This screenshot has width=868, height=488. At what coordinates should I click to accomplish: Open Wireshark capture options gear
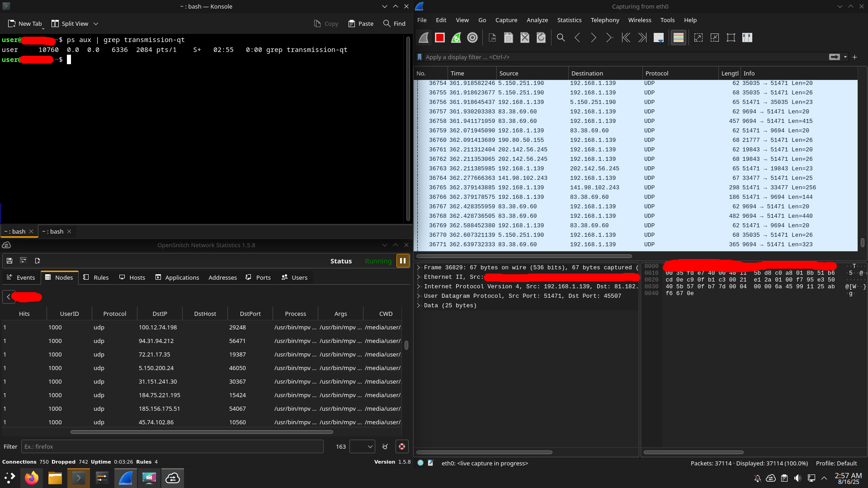[x=472, y=38]
